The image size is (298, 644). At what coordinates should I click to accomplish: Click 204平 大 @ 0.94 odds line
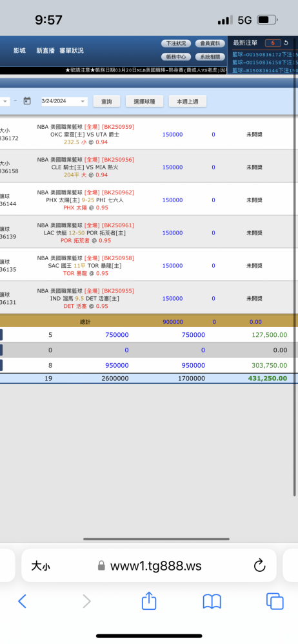86,175
